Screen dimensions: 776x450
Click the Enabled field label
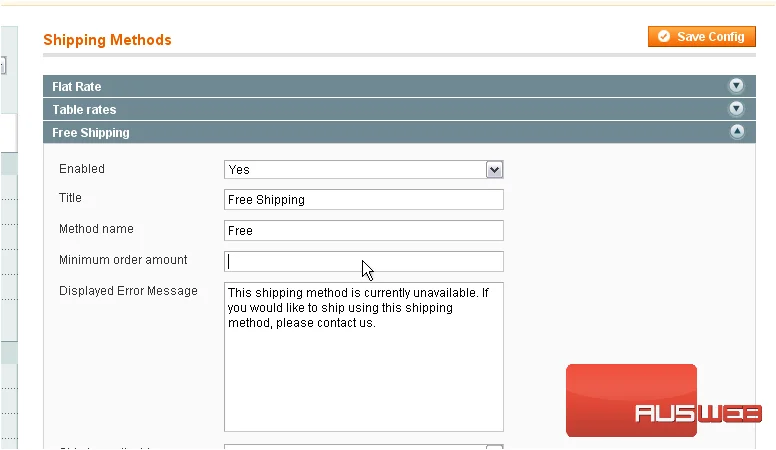click(82, 169)
